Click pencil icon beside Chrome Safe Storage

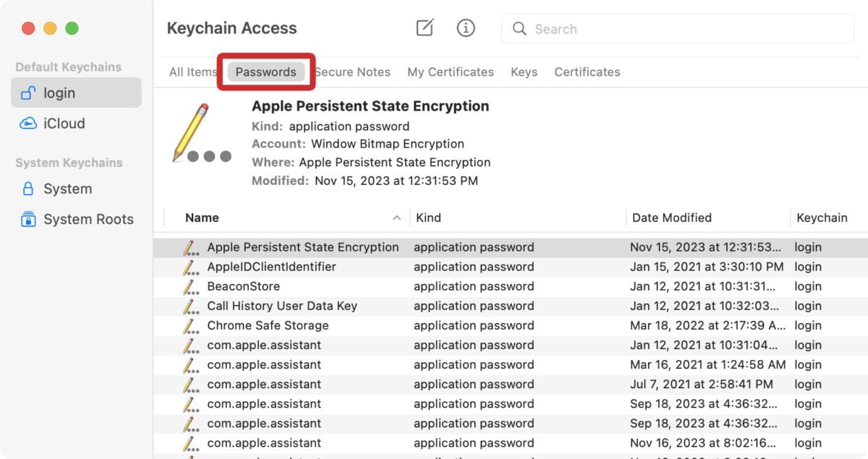pyautogui.click(x=191, y=326)
